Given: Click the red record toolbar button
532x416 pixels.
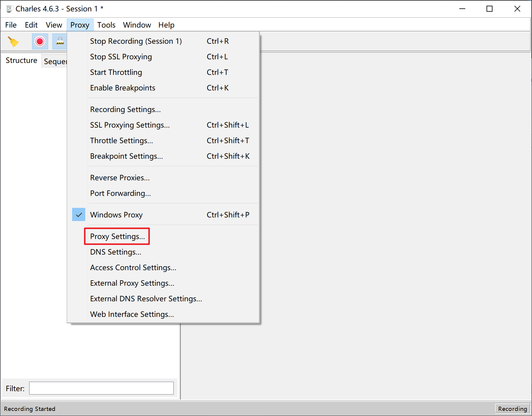Looking at the screenshot, I should pos(40,41).
